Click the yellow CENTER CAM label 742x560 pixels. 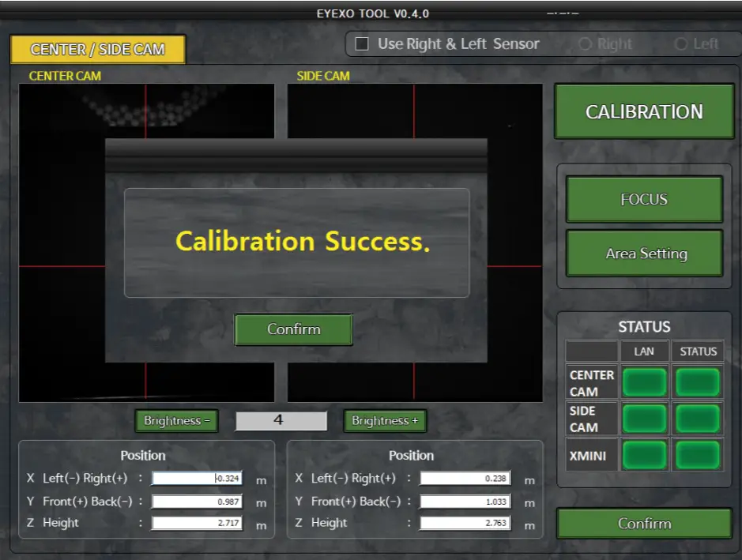65,76
